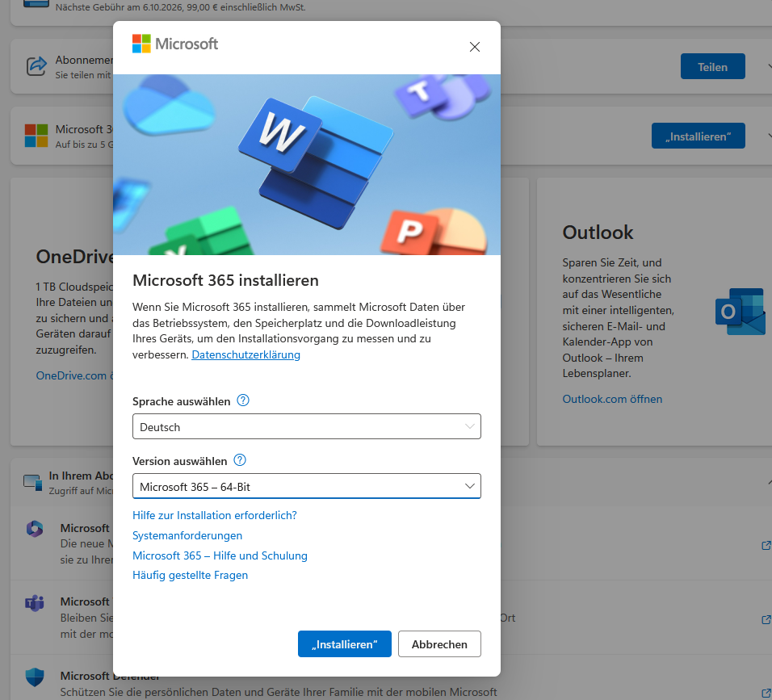Open external link icon in Teams row
The width and height of the screenshot is (772, 700).
[x=766, y=619]
